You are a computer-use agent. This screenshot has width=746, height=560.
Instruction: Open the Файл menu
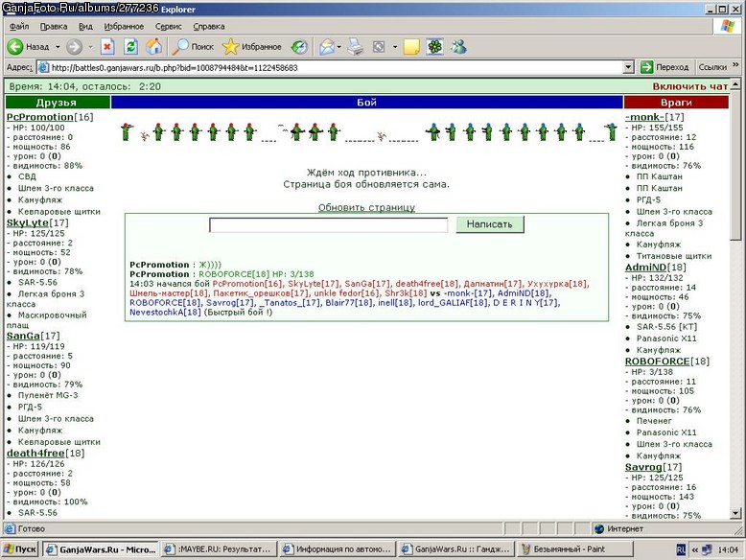click(19, 26)
